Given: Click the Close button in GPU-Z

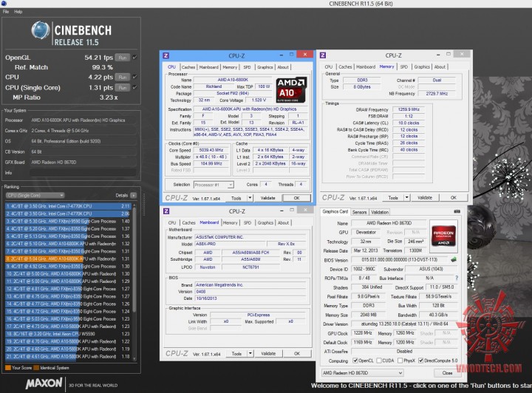Looking at the screenshot, I should click(x=447, y=372).
